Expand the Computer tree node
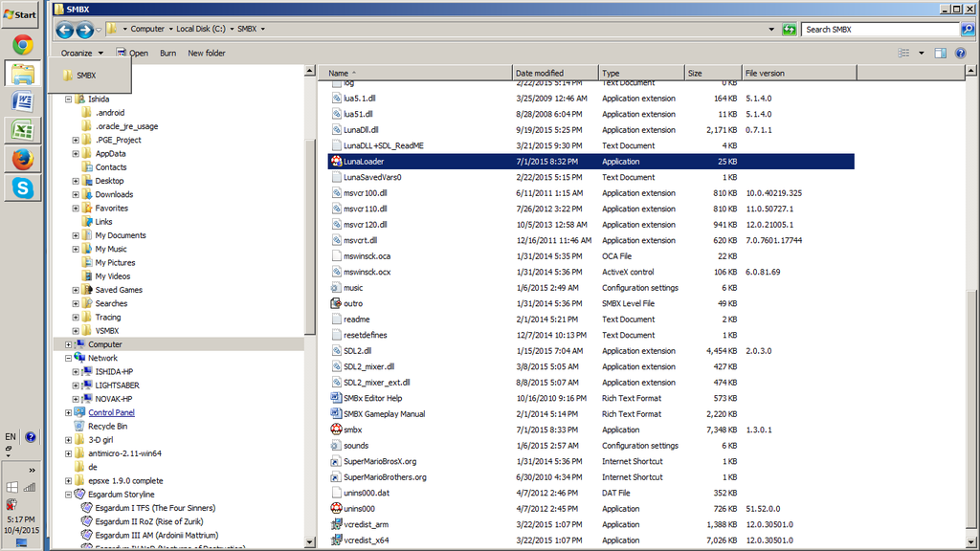The height and width of the screenshot is (551, 980). (69, 344)
